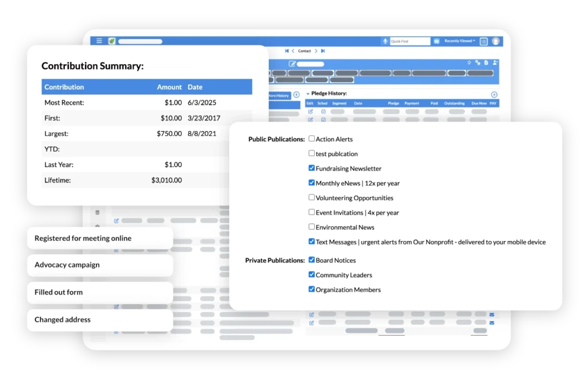This screenshot has height=381, width=588.
Task: Open the gears settings icon in contact header
Action: [x=478, y=63]
